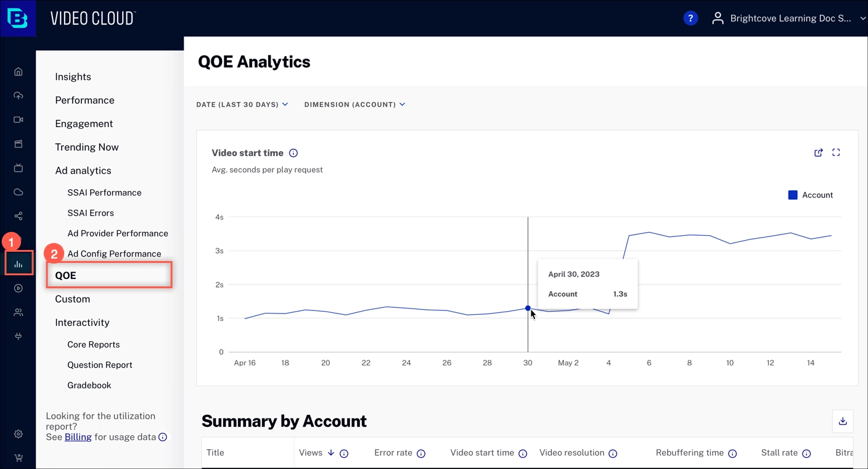Select QOE in the analytics menu
The image size is (868, 469).
tap(65, 275)
